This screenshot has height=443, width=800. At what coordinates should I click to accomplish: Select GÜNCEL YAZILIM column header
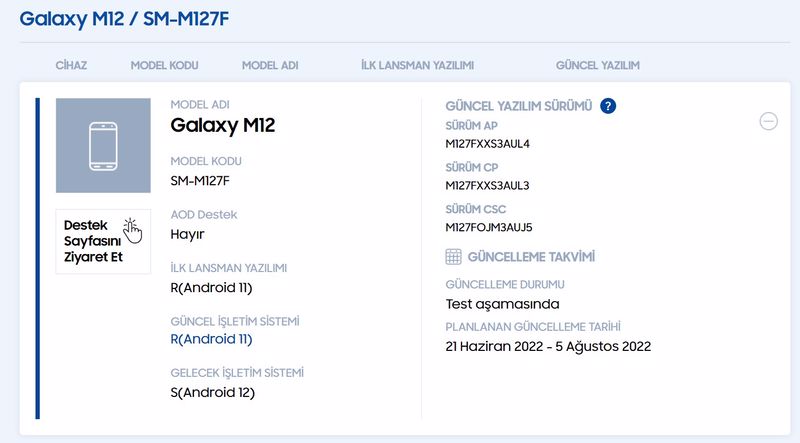[x=597, y=65]
